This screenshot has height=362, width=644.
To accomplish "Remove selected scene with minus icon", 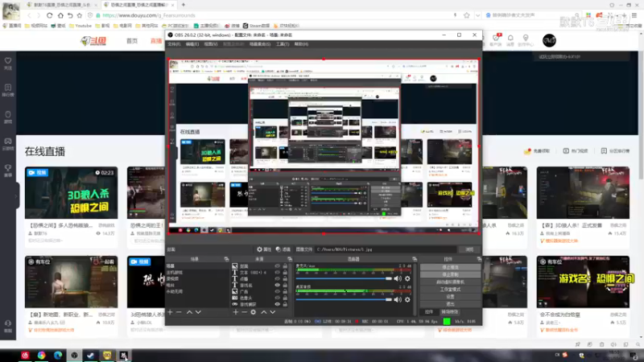I will coord(179,312).
